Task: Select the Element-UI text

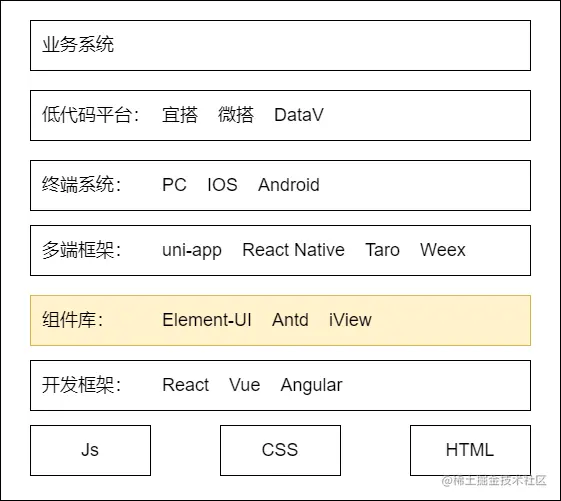Action: click(x=207, y=320)
